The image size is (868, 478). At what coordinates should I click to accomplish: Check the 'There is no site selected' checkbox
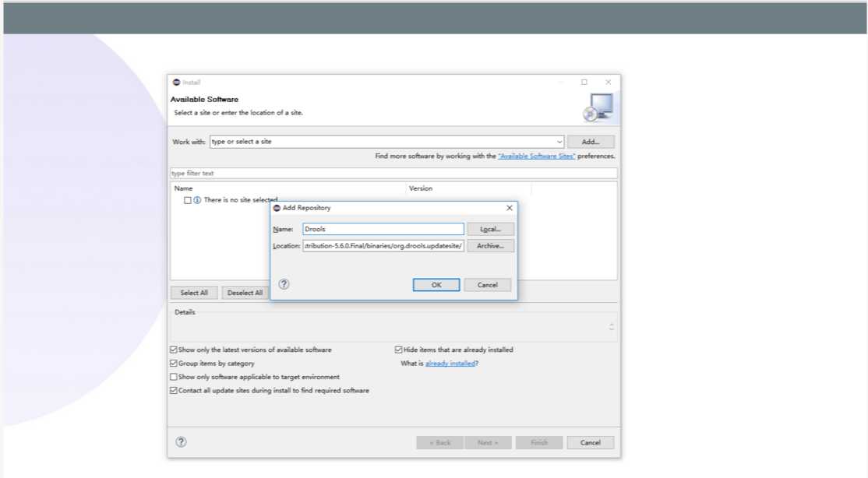pos(188,200)
